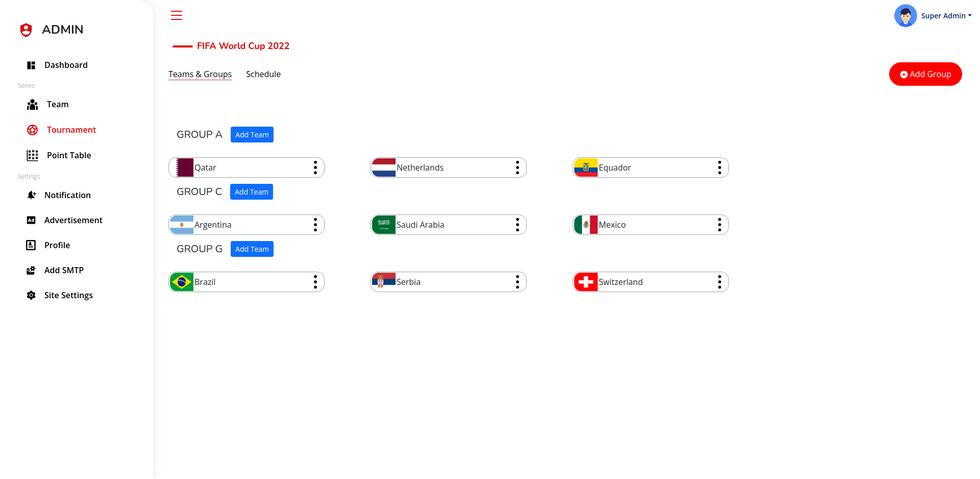The width and height of the screenshot is (980, 479).
Task: Open the three-dot menu for Qatar
Action: tap(315, 167)
